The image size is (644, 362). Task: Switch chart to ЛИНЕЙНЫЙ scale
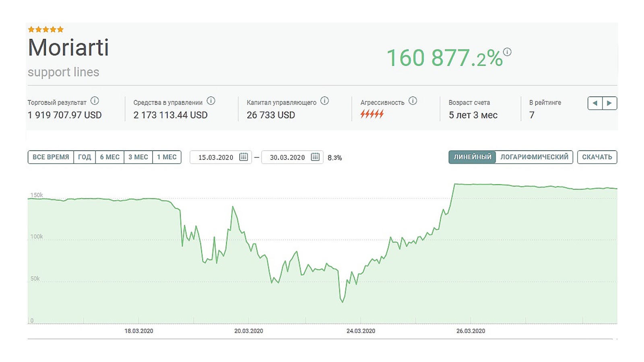[472, 157]
